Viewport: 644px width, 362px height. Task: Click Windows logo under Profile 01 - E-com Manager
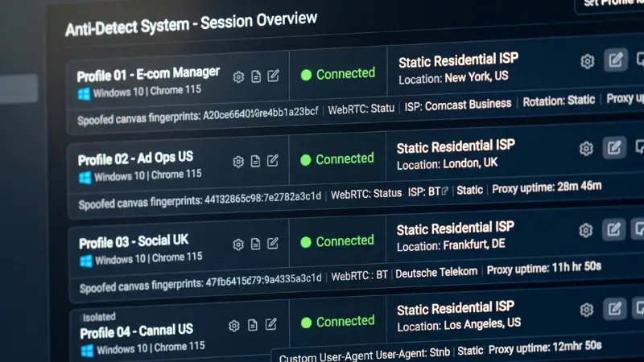tap(84, 94)
